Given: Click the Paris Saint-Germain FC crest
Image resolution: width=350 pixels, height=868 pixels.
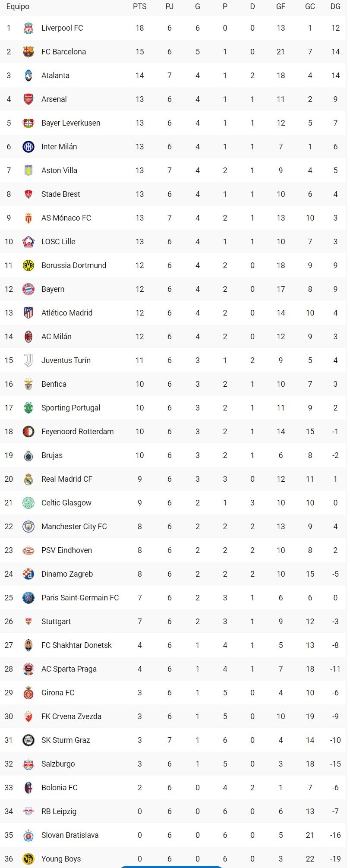Looking at the screenshot, I should click(x=28, y=598).
